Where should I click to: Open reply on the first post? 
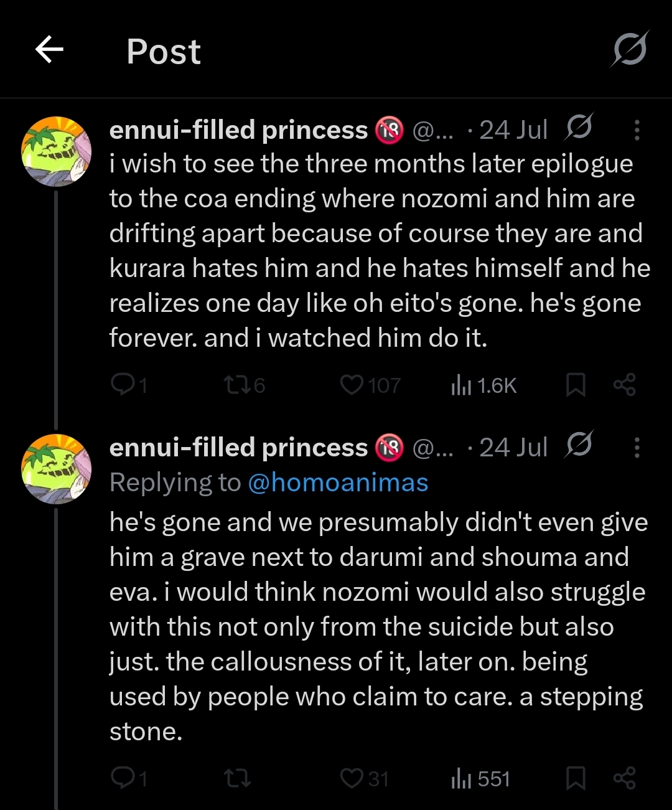click(122, 385)
